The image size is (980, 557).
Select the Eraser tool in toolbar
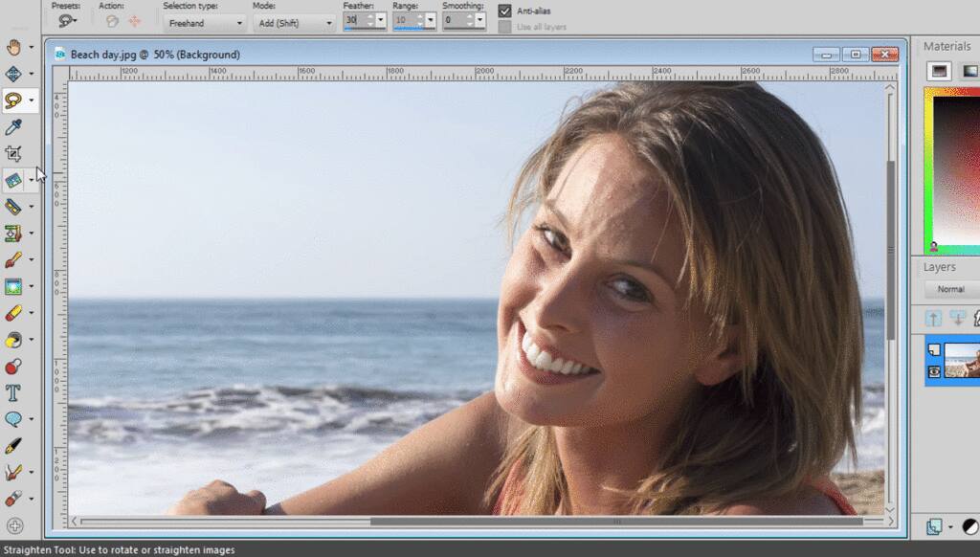tap(13, 313)
